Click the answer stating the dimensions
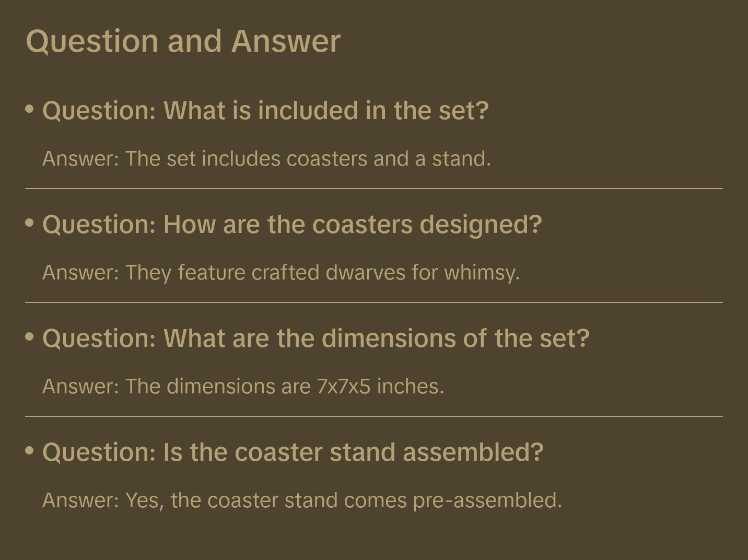748x560 pixels. point(243,387)
